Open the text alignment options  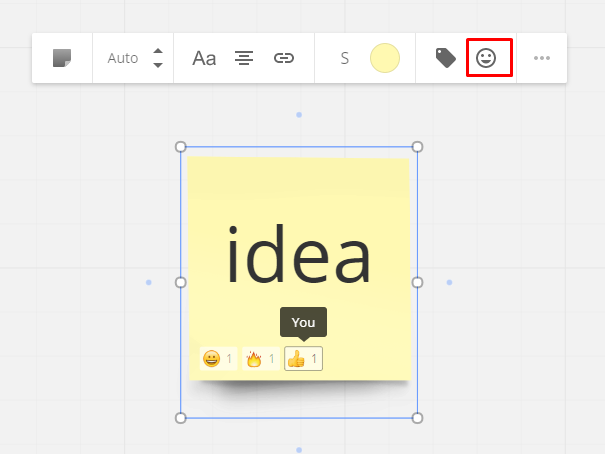click(244, 58)
